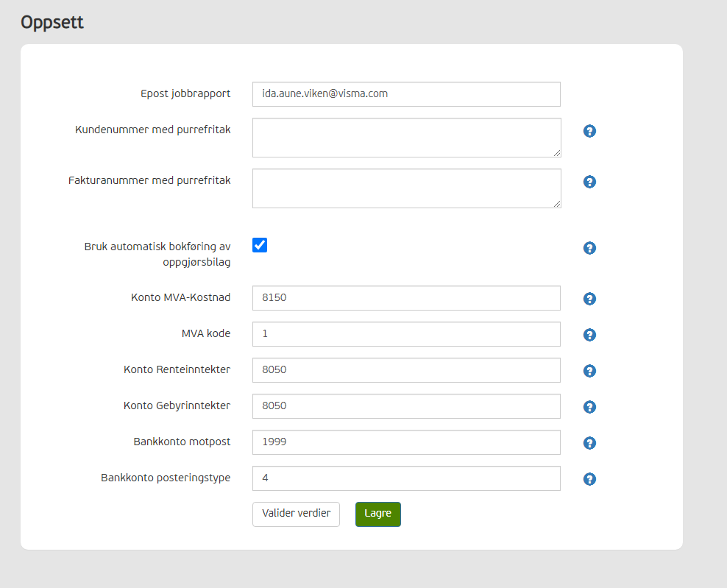Focus the Epost jobbrapport email field

(x=406, y=94)
